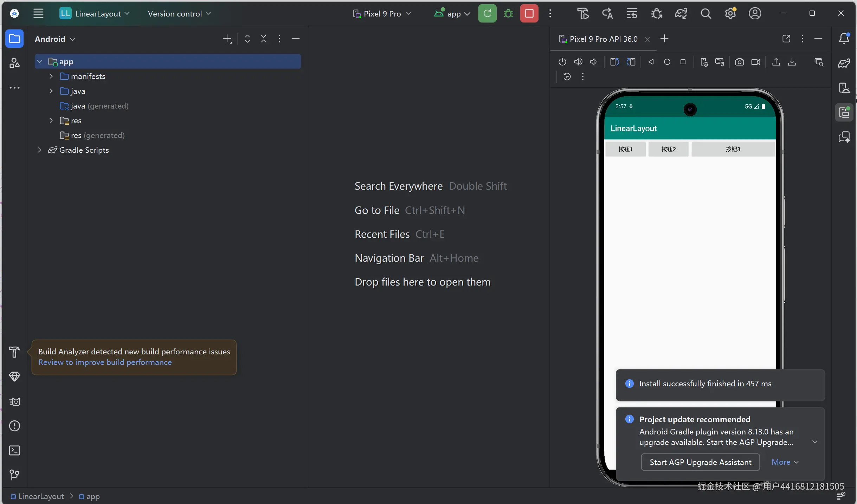
Task: Rotate emulator left icon
Action: tap(614, 62)
